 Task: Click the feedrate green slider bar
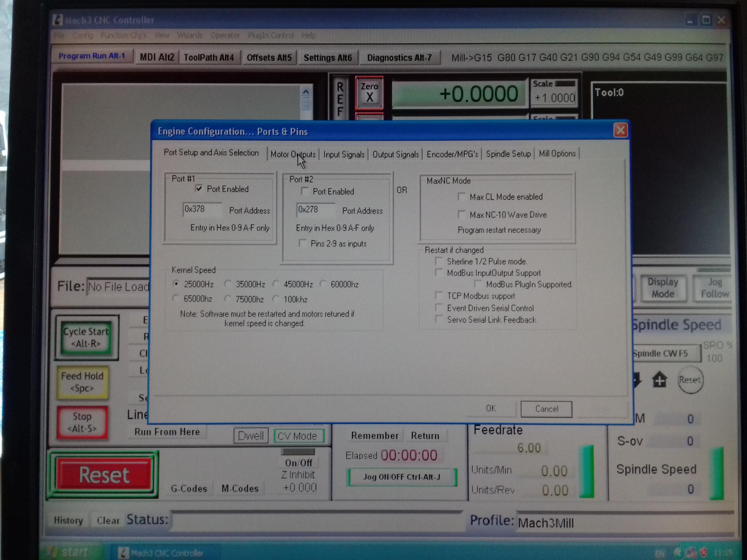[587, 471]
